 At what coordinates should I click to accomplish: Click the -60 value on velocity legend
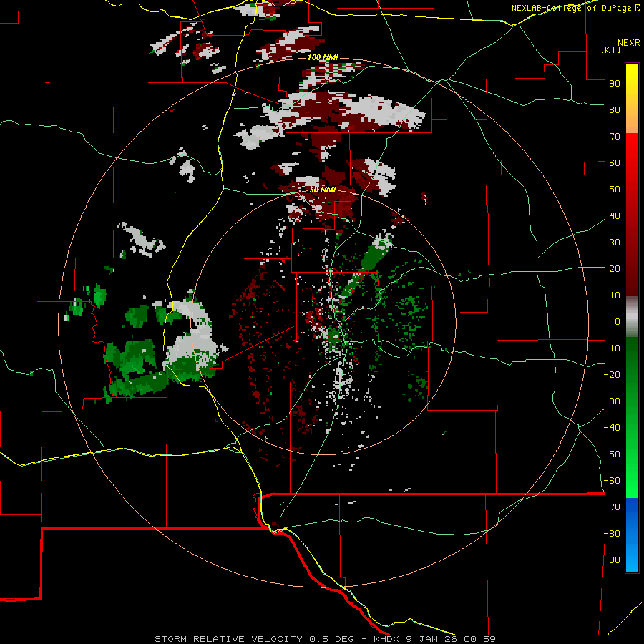point(612,481)
